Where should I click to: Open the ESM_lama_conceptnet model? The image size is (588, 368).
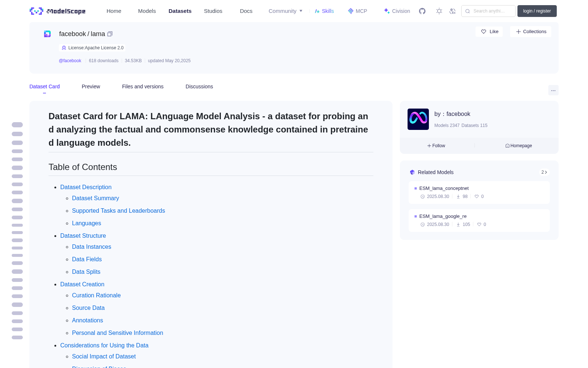(x=444, y=188)
